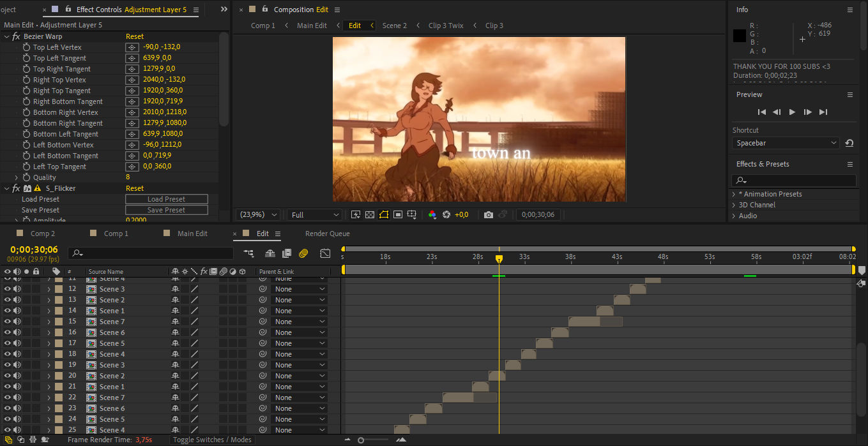Enable Motion Blur for the composition
Image resolution: width=868 pixels, height=446 pixels.
pyautogui.click(x=303, y=253)
